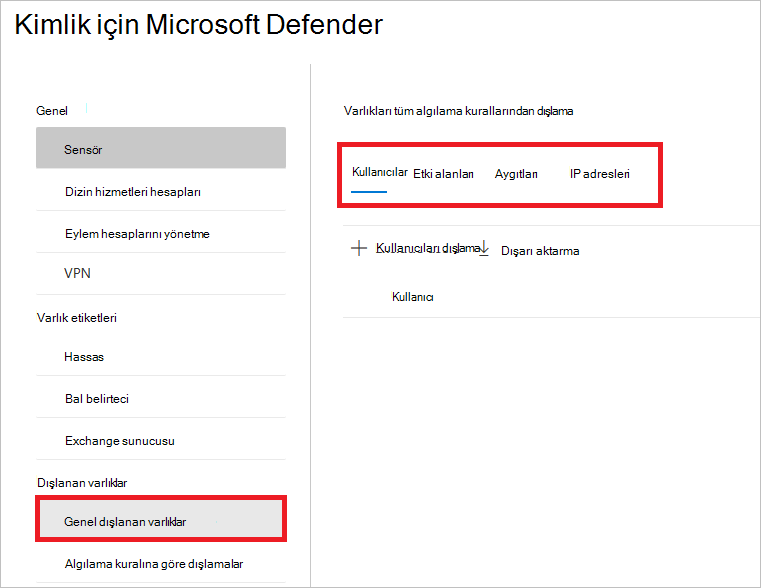Click the Kullanıcı column header
761x588 pixels.
point(413,296)
